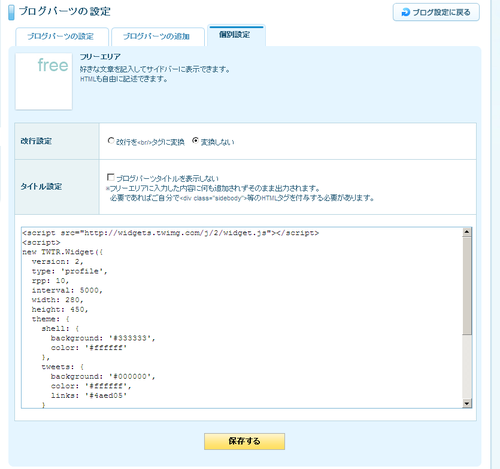Click the 'theme: {' code line
Viewport: 500px width, 469px height.
51,319
